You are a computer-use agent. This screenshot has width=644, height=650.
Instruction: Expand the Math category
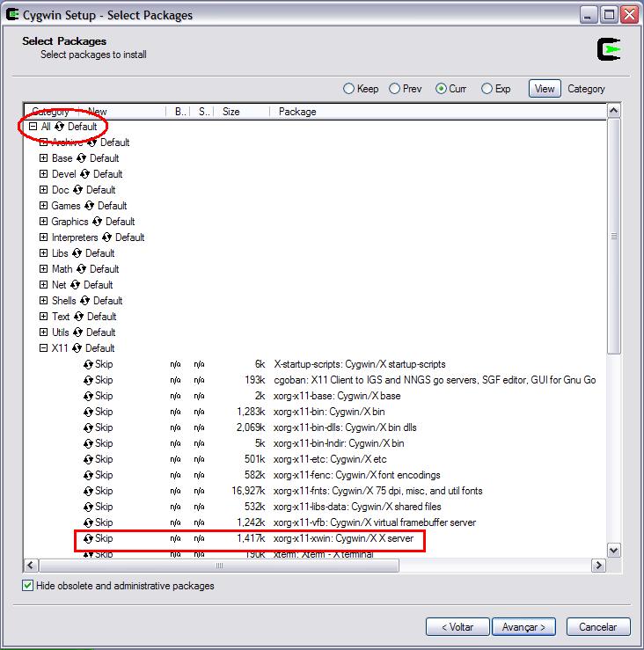click(43, 269)
